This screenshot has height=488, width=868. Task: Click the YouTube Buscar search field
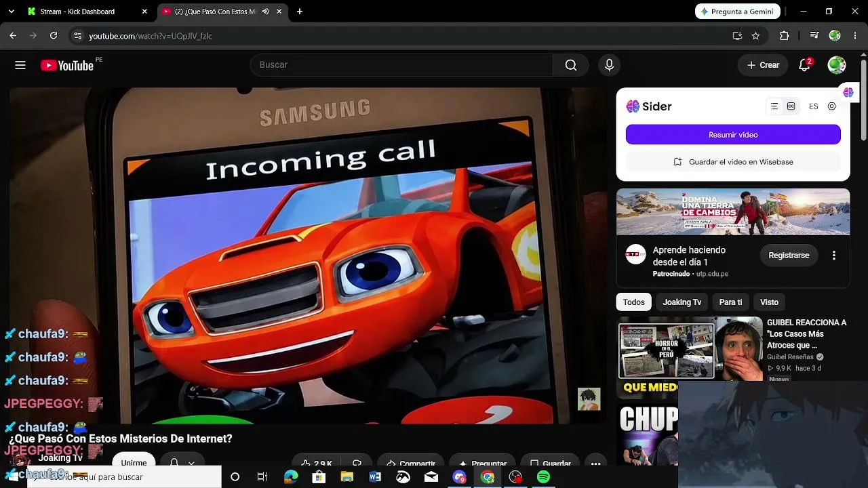pos(401,65)
